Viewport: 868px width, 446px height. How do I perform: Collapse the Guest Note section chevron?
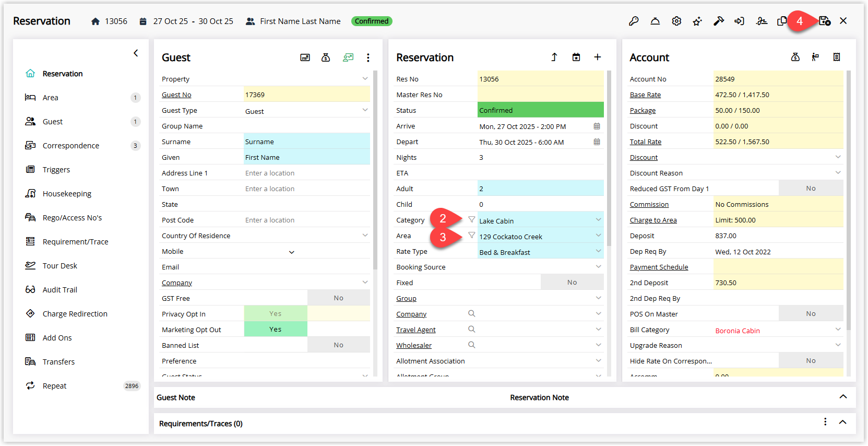tap(843, 396)
